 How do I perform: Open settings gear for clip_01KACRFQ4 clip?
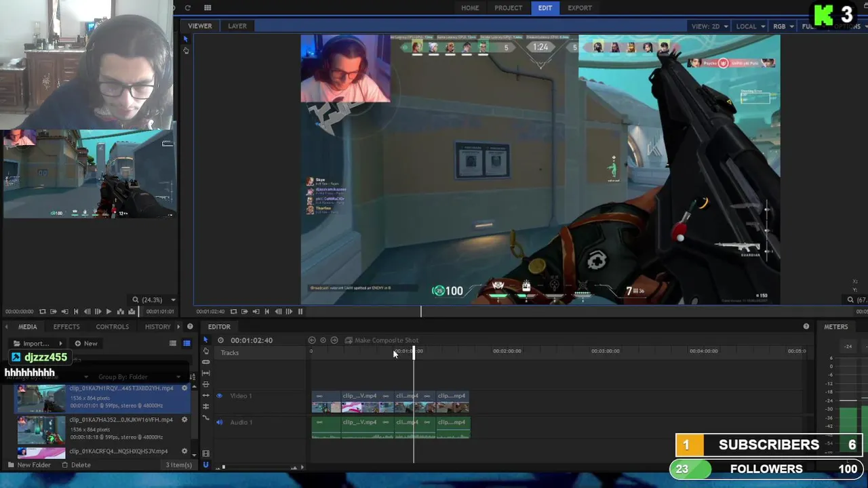pyautogui.click(x=184, y=451)
